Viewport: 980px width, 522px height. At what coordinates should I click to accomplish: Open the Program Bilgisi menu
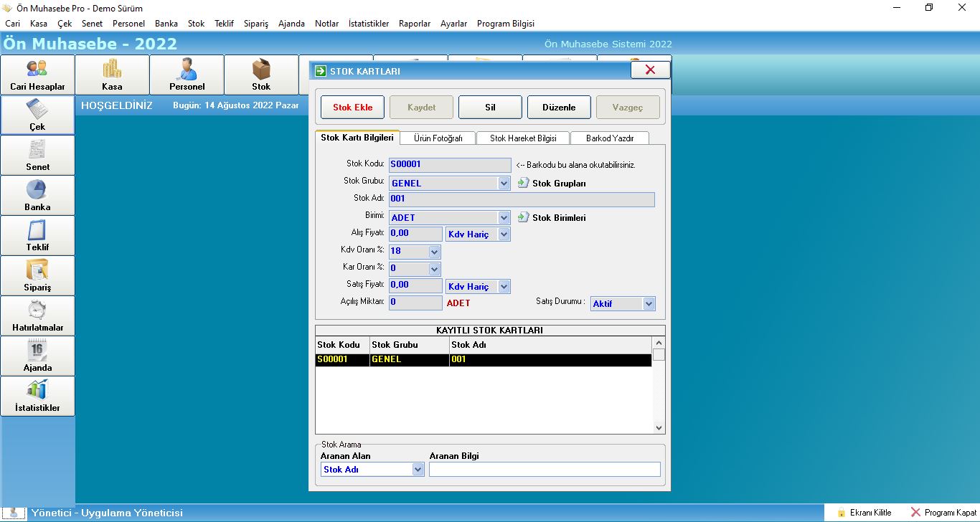point(506,24)
